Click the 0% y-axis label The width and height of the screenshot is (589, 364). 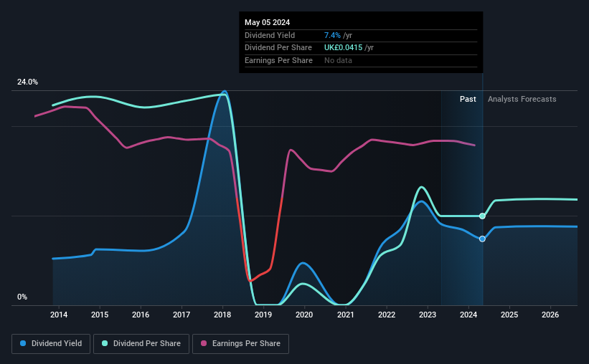22,297
